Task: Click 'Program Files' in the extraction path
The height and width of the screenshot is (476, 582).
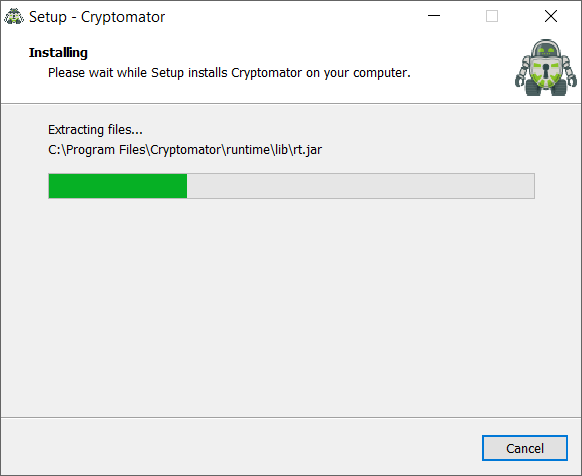Action: click(106, 150)
